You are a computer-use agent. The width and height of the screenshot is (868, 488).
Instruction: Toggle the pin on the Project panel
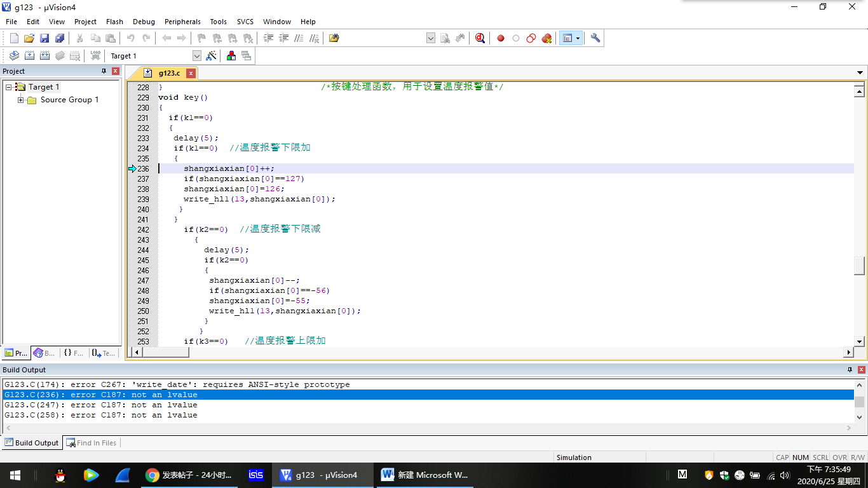[104, 71]
